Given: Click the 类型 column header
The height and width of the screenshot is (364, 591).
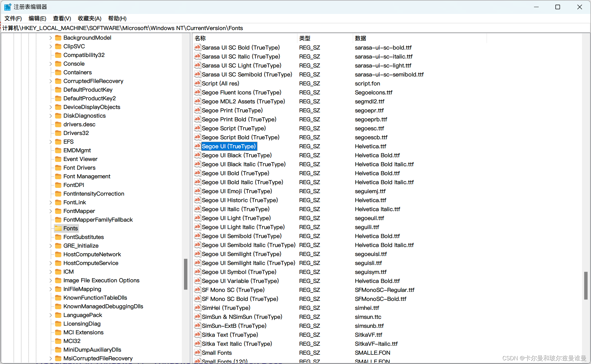Looking at the screenshot, I should tap(325, 38).
